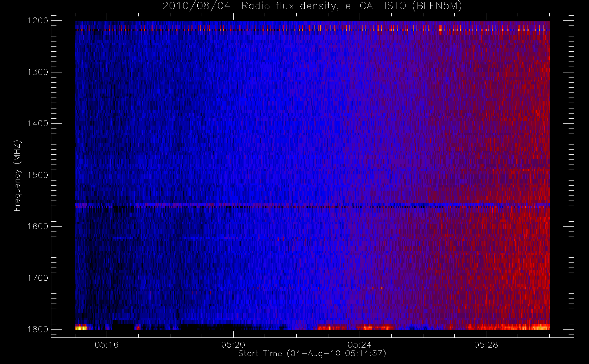The width and height of the screenshot is (589, 364).
Task: Click the 05:28 time tick label
Action: (486, 345)
